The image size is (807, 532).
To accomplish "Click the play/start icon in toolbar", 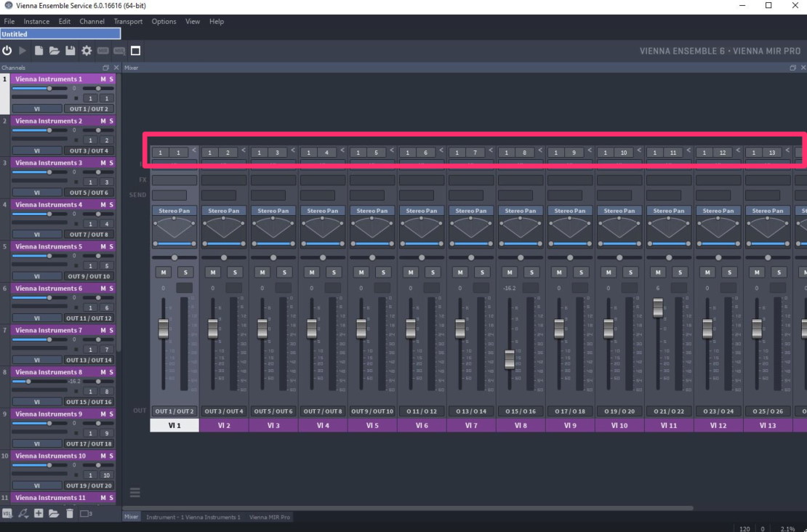I will click(x=23, y=50).
